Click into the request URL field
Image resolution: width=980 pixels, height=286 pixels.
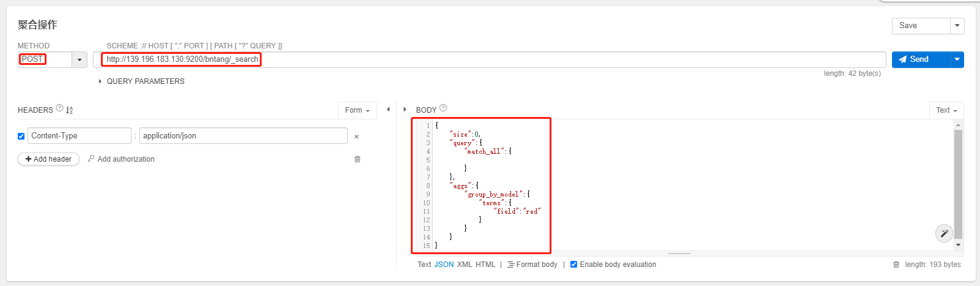(489, 59)
